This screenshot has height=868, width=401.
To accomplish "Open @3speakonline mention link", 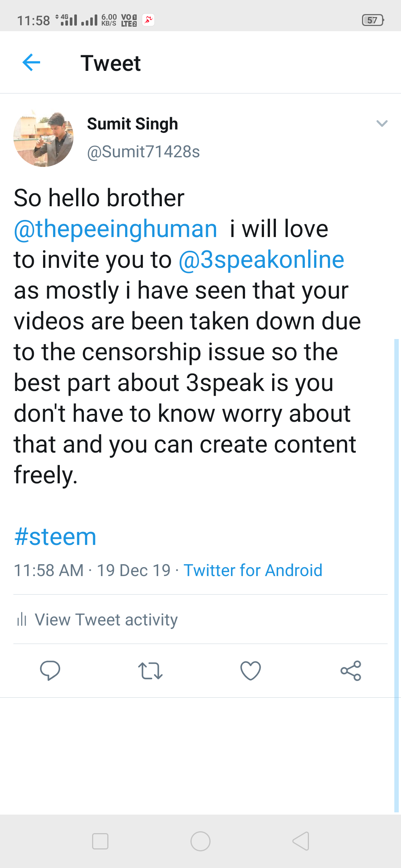I will [x=261, y=260].
